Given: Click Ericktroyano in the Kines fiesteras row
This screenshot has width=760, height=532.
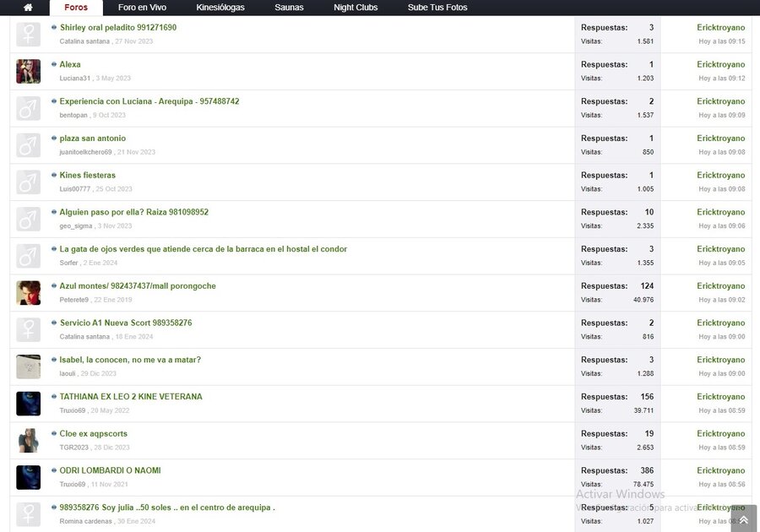Looking at the screenshot, I should tap(720, 176).
